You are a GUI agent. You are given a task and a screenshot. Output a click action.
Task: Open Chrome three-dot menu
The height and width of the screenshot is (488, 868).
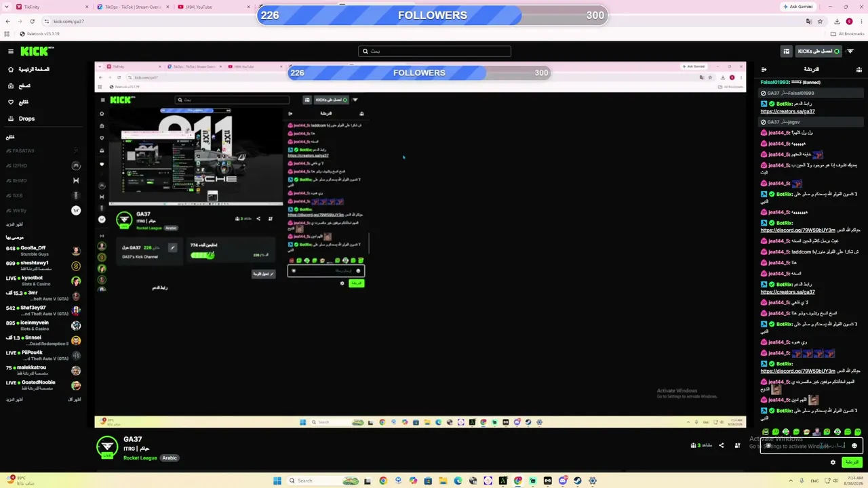(861, 21)
